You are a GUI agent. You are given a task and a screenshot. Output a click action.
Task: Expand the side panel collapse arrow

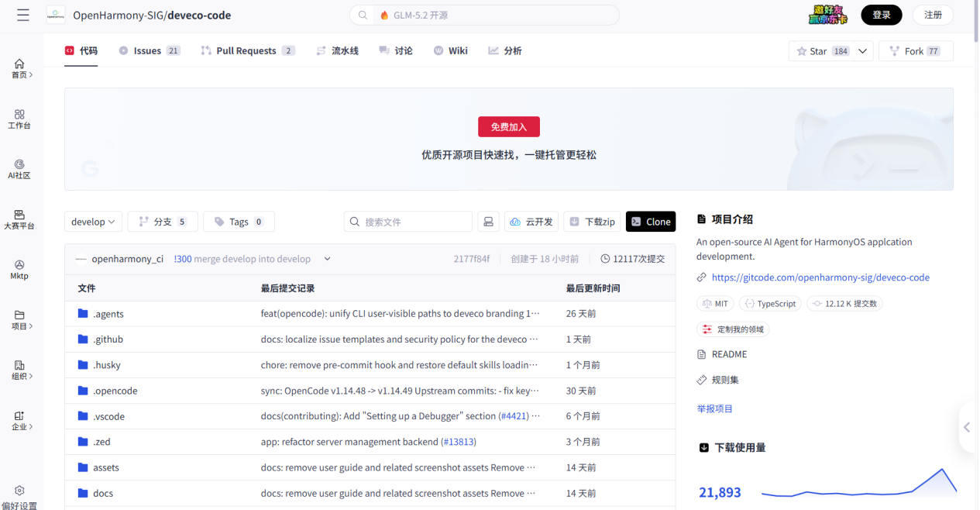[967, 427]
